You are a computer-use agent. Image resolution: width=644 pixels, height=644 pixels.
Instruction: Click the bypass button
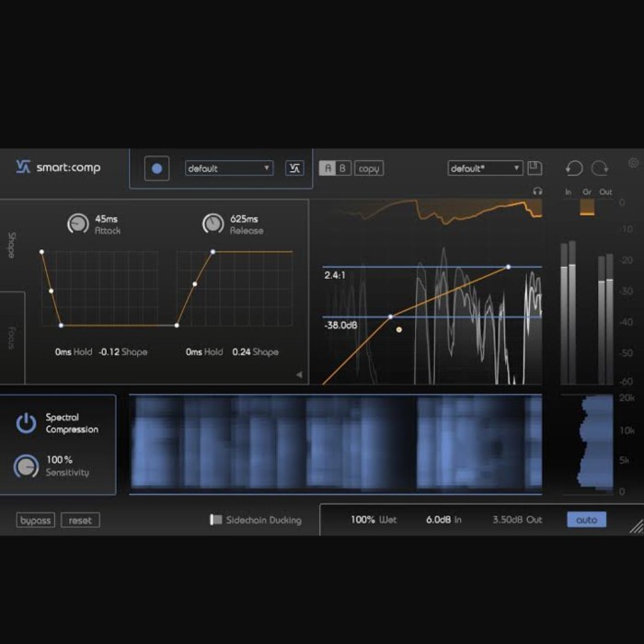tap(36, 520)
